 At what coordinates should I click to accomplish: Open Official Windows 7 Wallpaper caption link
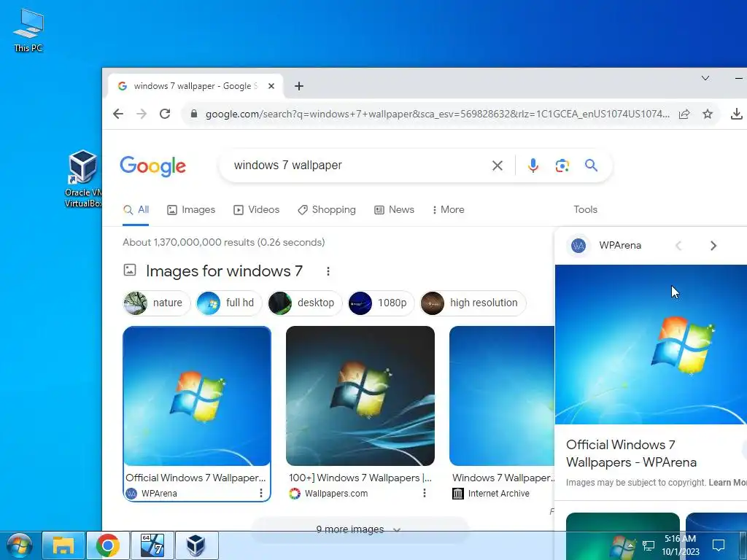[x=196, y=478]
